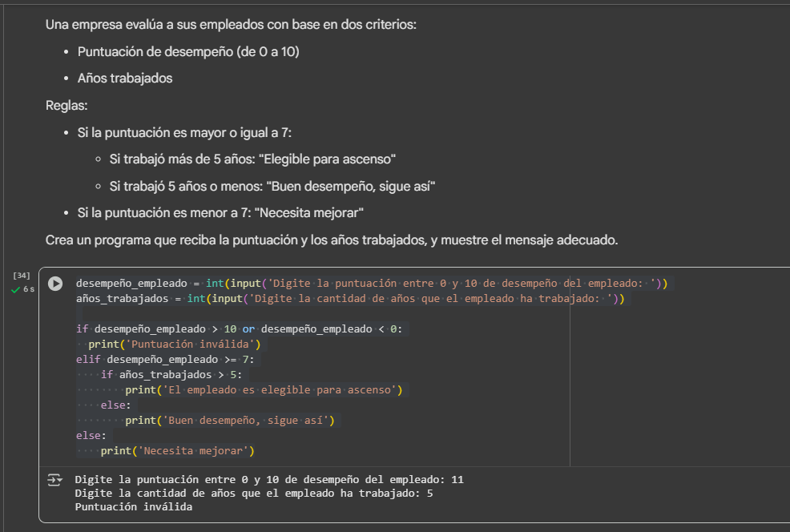Click the 'if años_trabajados > 5:' code line
Viewport: 790px width, 532px height.
(x=171, y=375)
